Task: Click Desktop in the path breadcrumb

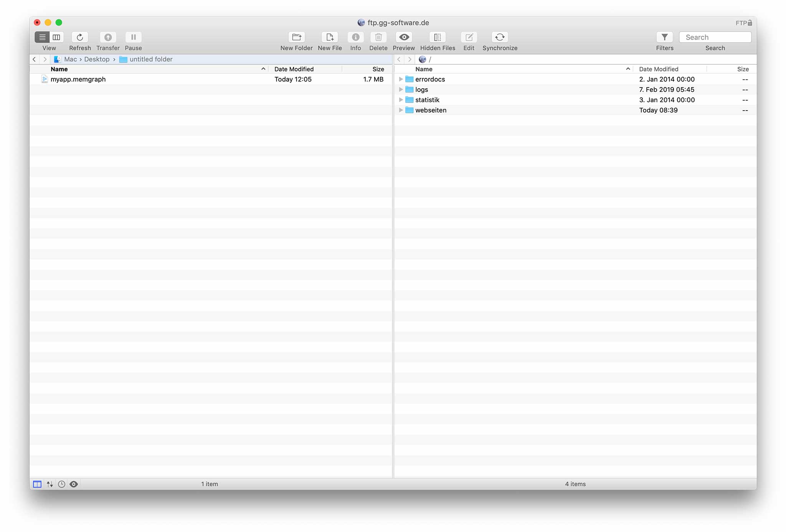Action: coord(97,59)
